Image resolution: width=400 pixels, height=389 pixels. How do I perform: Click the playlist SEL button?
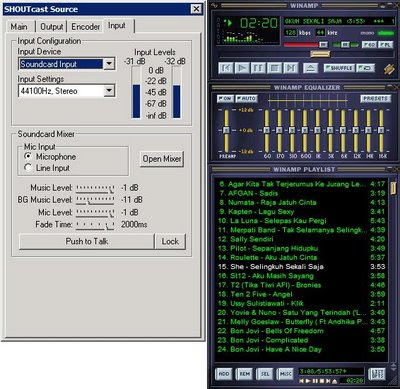pyautogui.click(x=265, y=374)
